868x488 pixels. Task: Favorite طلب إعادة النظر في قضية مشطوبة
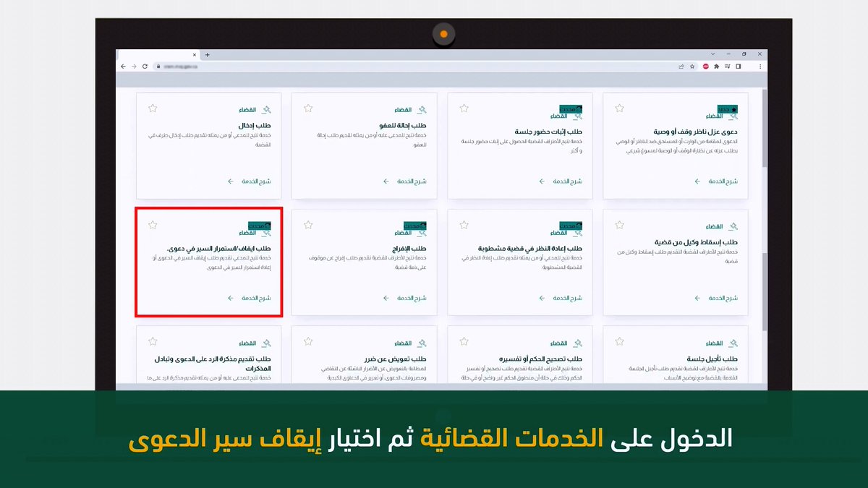[x=464, y=225]
